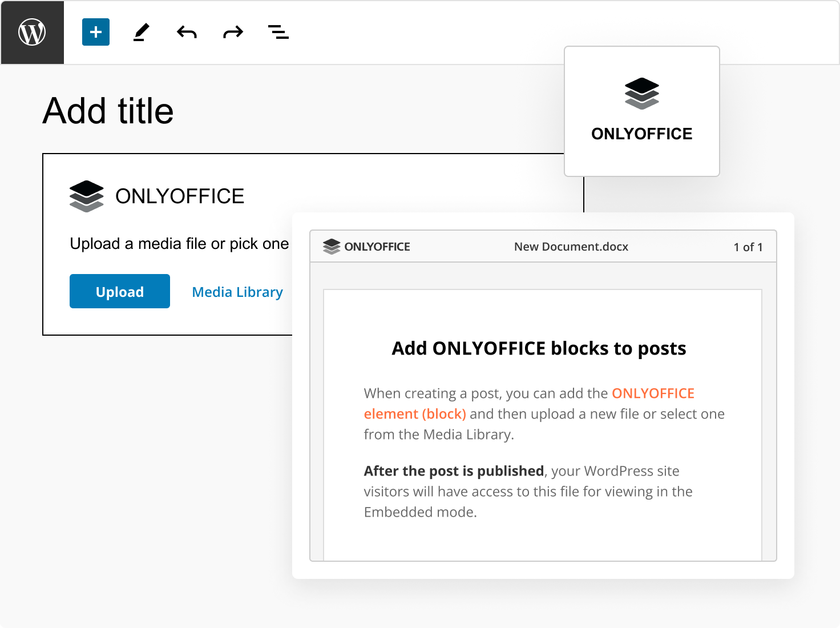Click the ONLYOFFICE heading in the upload block
840x628 pixels.
pyautogui.click(x=180, y=196)
